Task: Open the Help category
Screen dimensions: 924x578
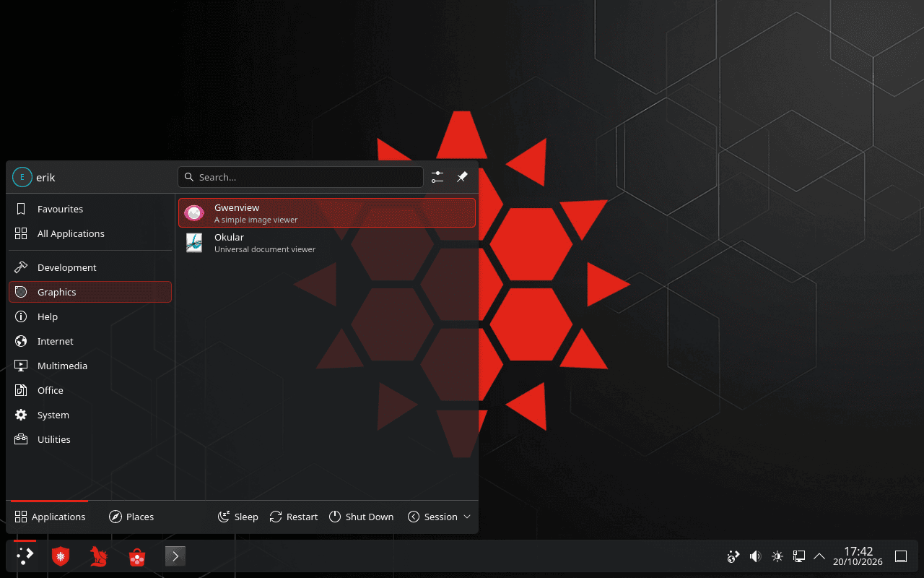Action: pyautogui.click(x=90, y=316)
